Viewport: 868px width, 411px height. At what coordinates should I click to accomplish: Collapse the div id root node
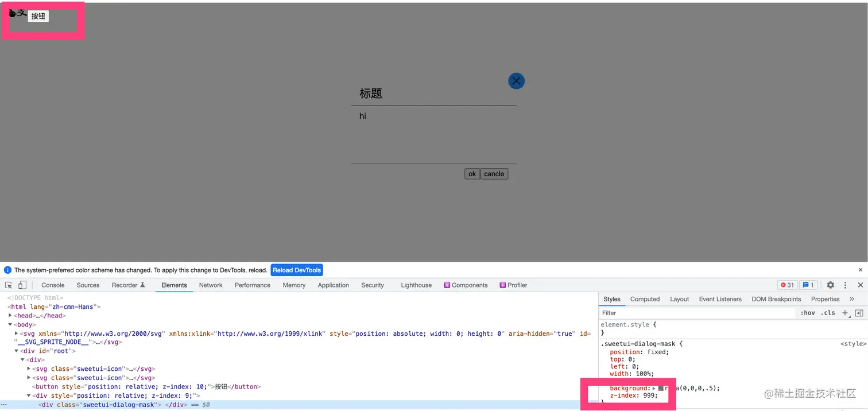[16, 351]
